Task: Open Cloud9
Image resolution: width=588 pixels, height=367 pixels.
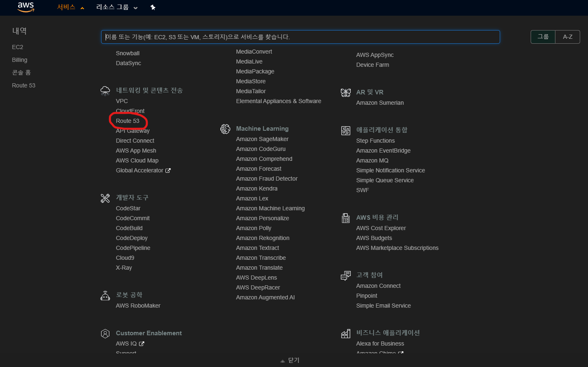Action: 125,258
